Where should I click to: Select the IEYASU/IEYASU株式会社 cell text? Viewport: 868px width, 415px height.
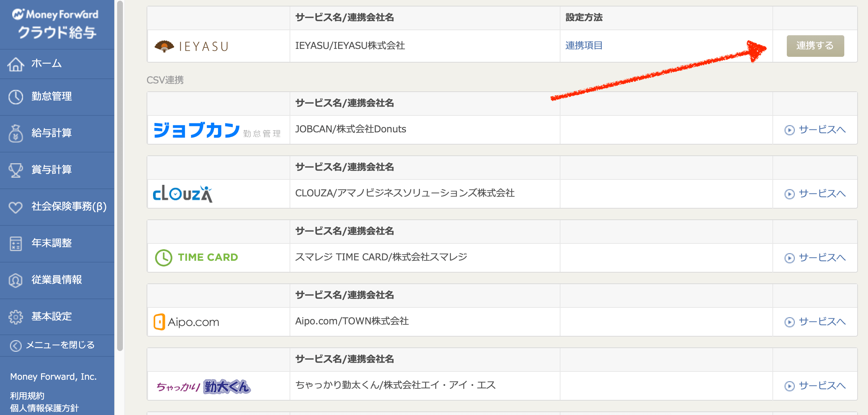tap(350, 46)
